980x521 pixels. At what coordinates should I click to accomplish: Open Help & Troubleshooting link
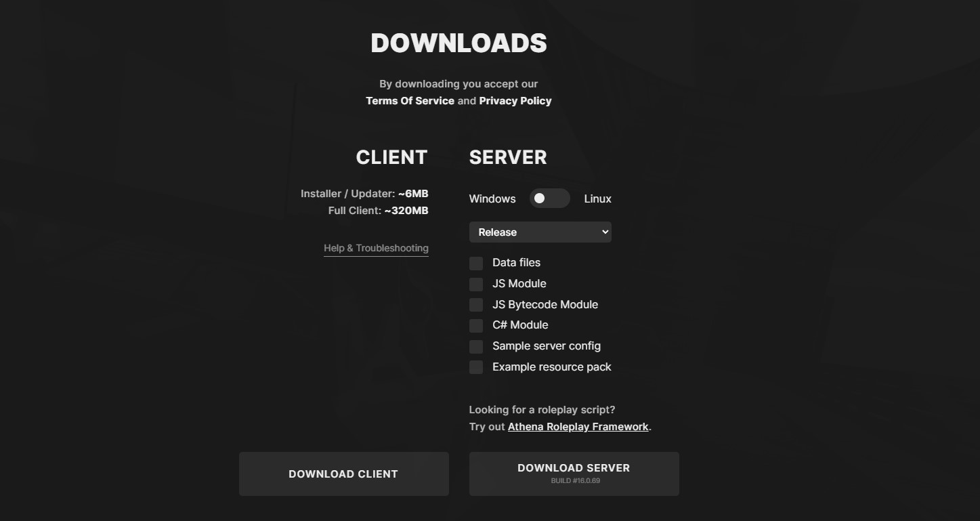pos(376,248)
